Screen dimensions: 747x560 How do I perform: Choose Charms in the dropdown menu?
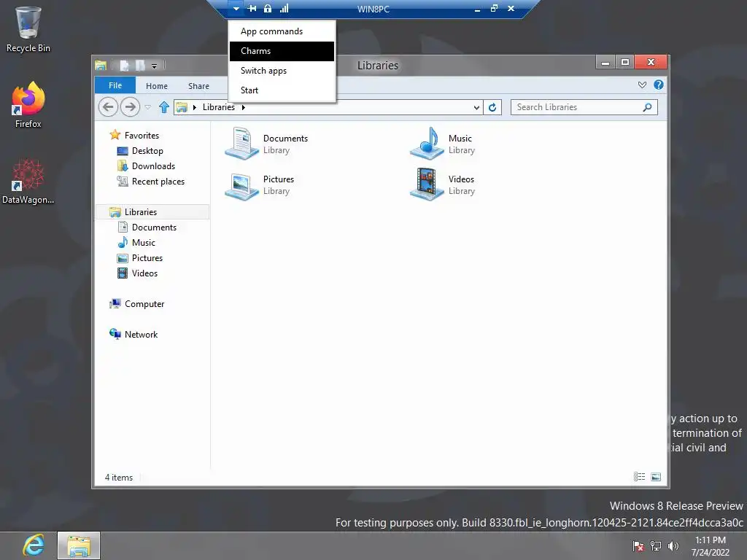(x=282, y=51)
